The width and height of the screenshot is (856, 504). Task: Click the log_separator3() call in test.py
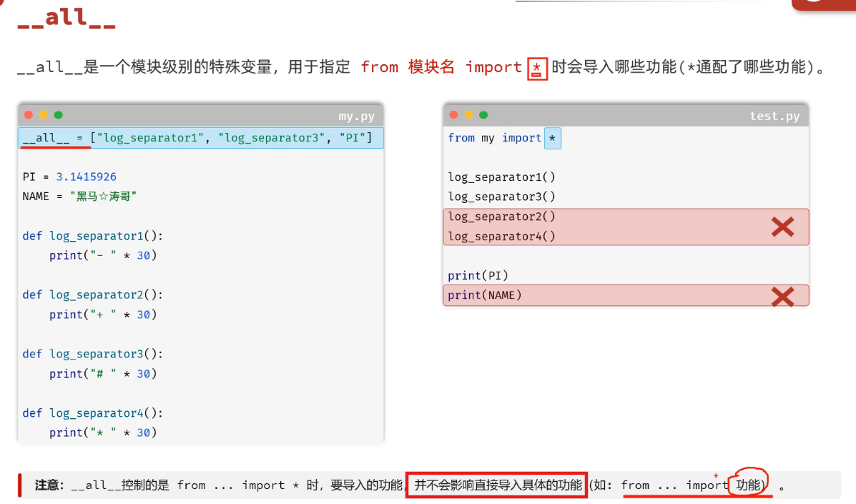(502, 197)
